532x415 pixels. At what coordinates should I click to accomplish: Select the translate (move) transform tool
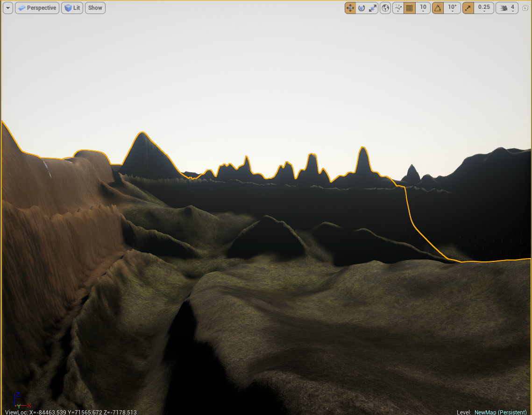click(x=350, y=8)
